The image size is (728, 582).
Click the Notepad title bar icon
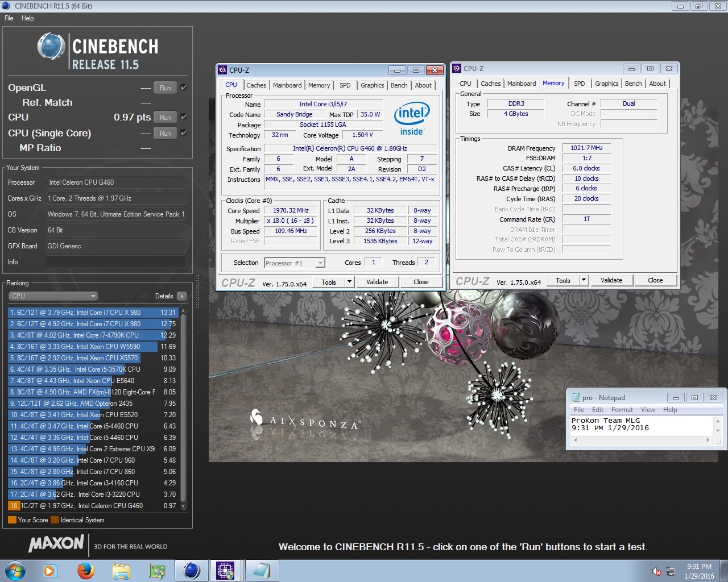pos(576,398)
